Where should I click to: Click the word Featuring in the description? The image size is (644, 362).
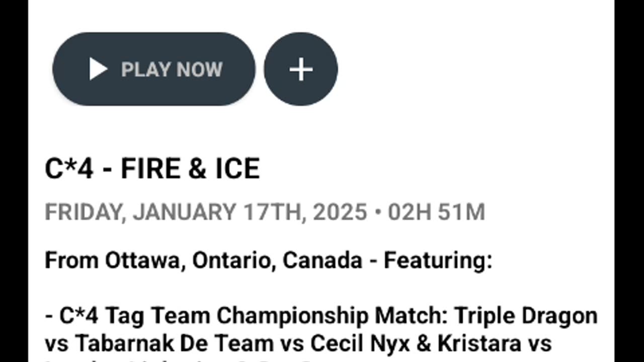(x=437, y=260)
